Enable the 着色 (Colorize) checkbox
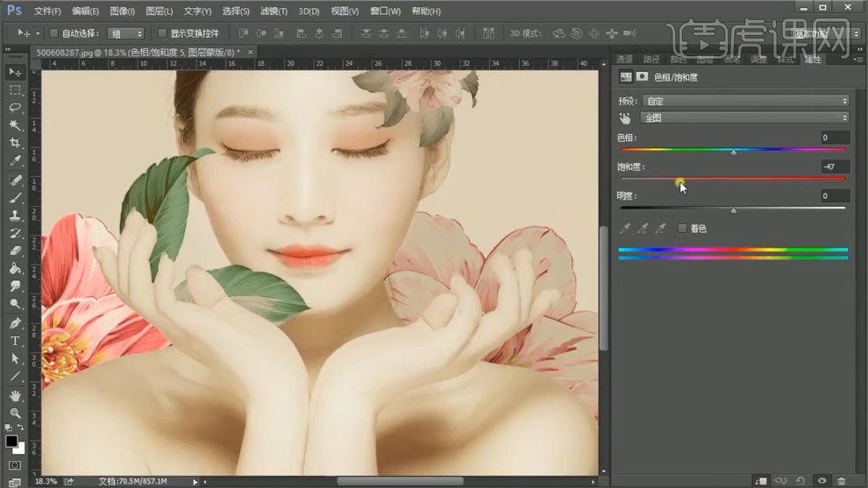868x488 pixels. (x=683, y=229)
